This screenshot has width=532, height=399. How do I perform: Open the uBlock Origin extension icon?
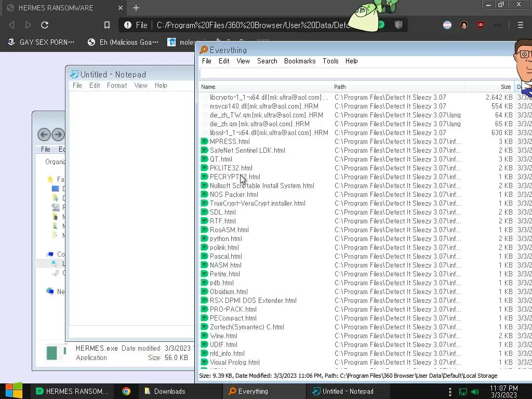(x=481, y=25)
